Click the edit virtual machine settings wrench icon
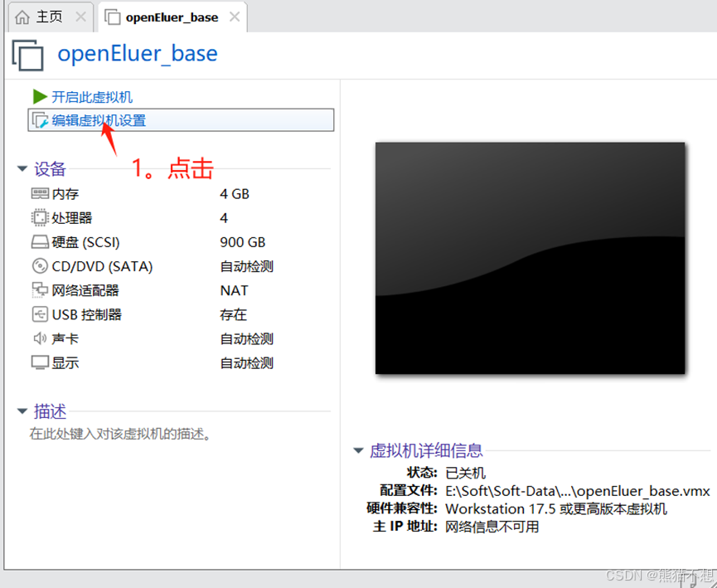717x588 pixels. (40, 120)
